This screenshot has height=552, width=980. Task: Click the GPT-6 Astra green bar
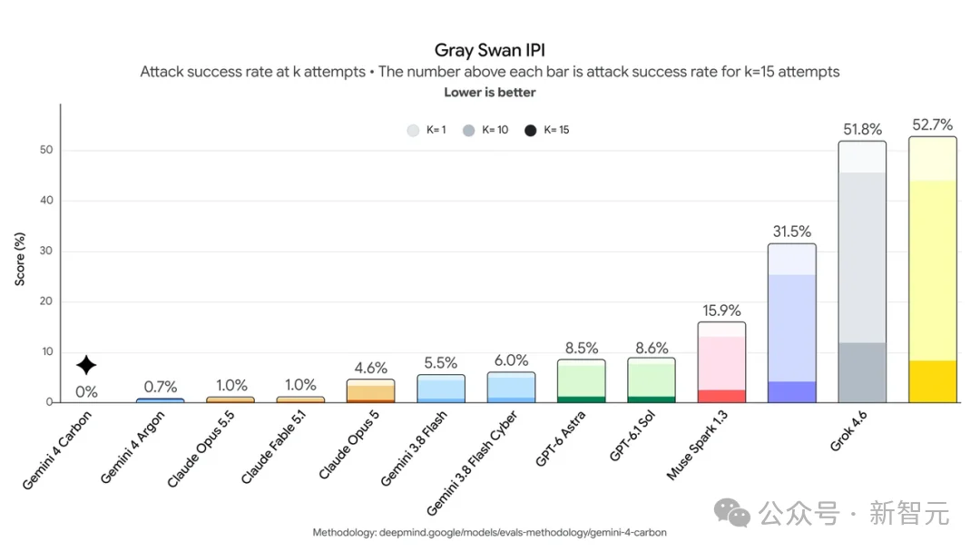pos(582,380)
